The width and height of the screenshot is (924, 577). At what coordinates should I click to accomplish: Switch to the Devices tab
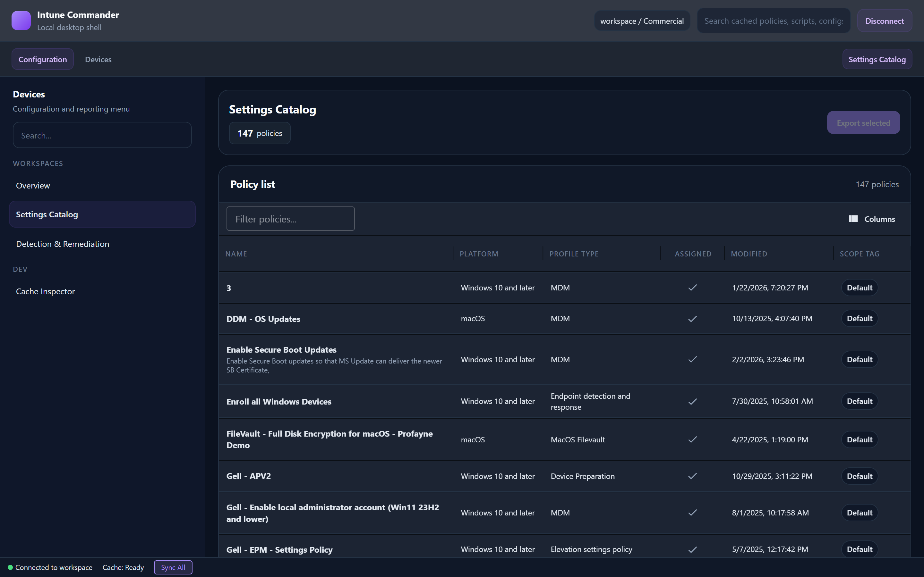coord(98,59)
